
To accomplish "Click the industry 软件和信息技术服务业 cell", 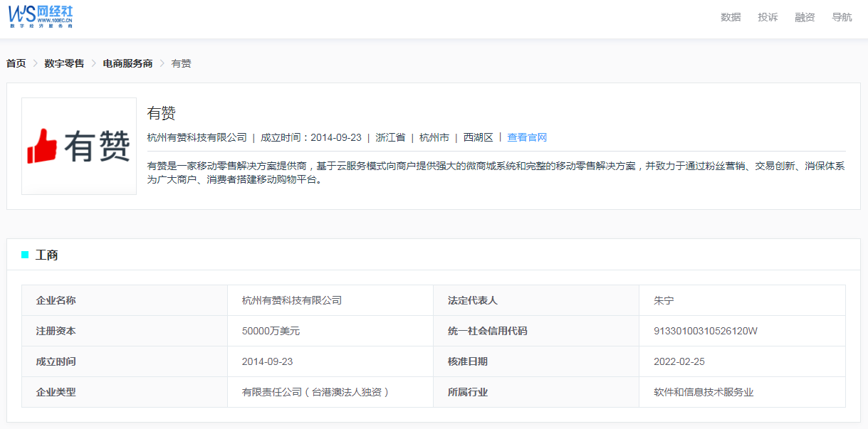I will [x=703, y=392].
